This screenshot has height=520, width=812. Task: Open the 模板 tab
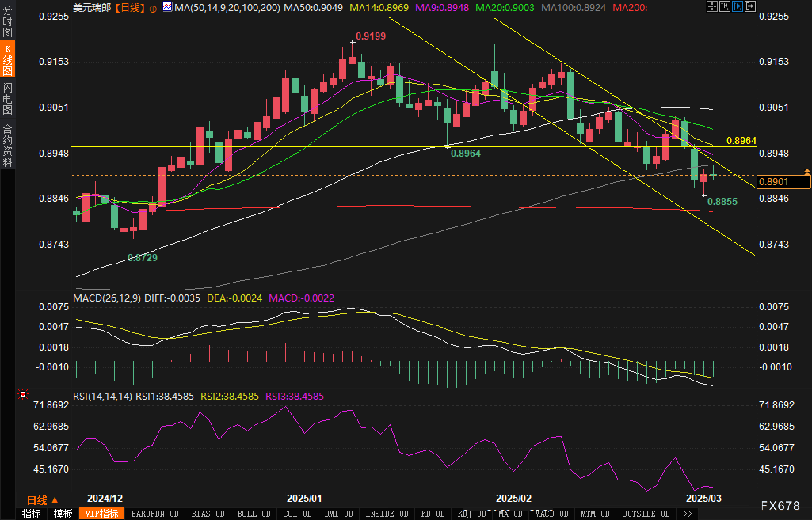[63, 514]
